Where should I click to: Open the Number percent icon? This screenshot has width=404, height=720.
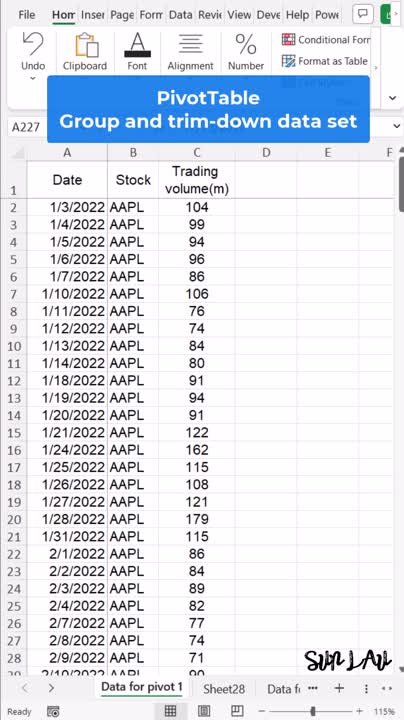pos(246,45)
